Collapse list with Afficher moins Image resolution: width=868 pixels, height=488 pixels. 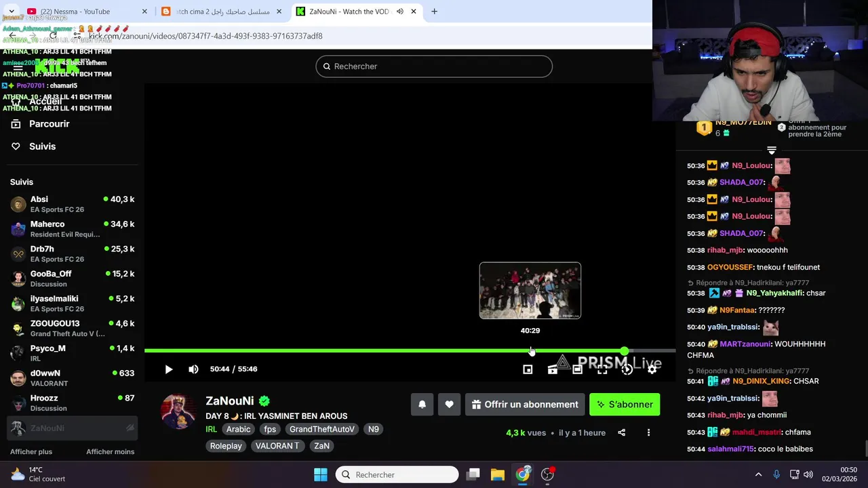110,452
